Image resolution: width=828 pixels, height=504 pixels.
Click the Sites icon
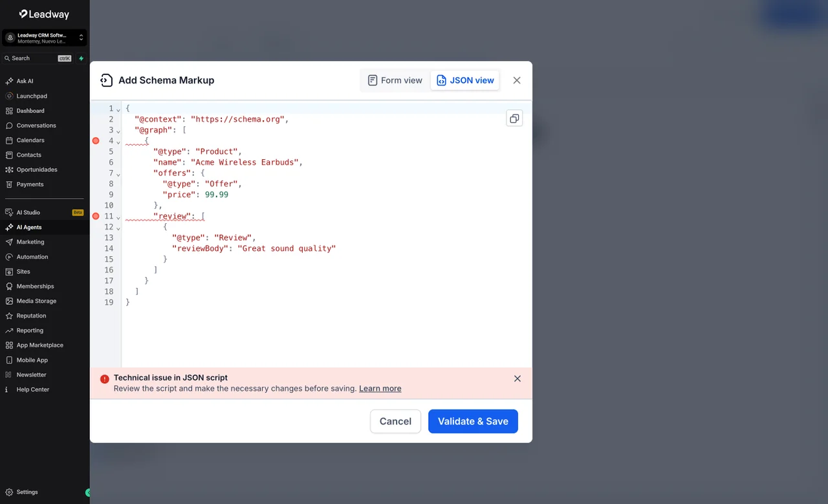coord(9,272)
